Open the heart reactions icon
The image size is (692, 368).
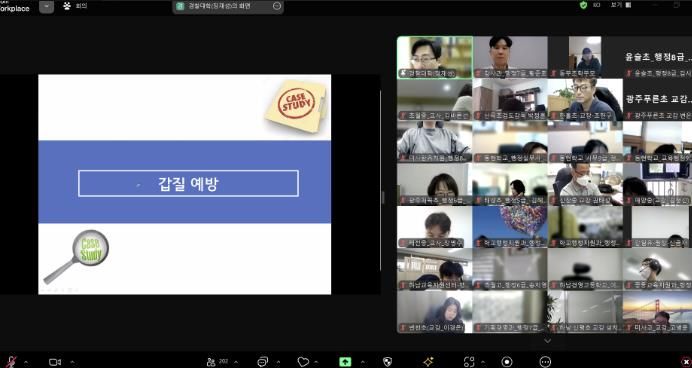[x=303, y=362]
